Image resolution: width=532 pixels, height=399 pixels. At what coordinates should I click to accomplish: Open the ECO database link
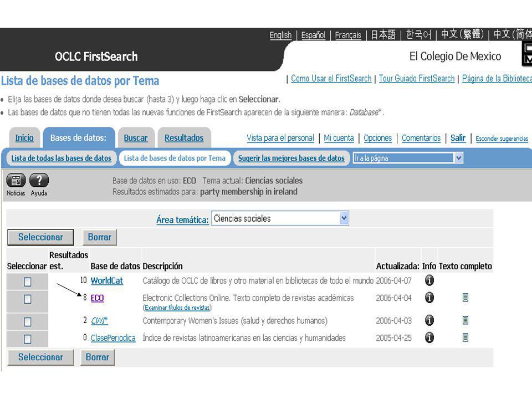pos(98,298)
